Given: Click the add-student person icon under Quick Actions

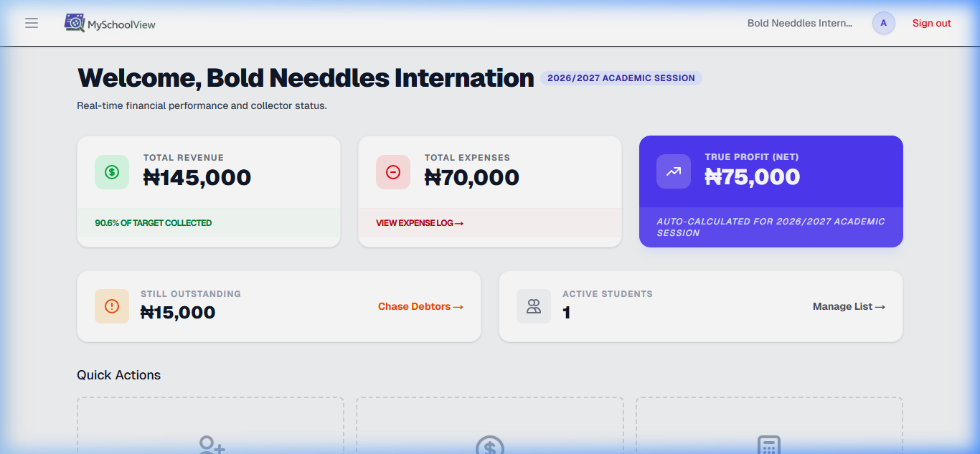Looking at the screenshot, I should click(x=209, y=446).
